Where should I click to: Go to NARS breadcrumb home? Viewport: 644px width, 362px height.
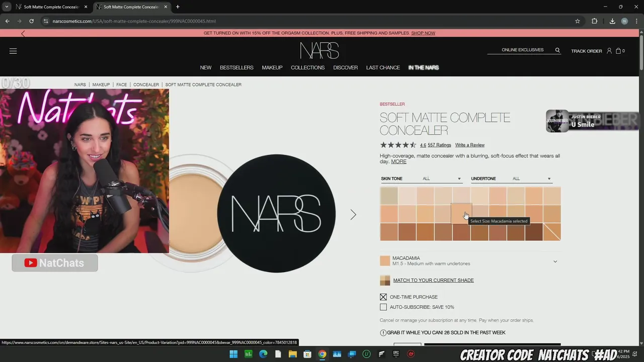tap(80, 84)
